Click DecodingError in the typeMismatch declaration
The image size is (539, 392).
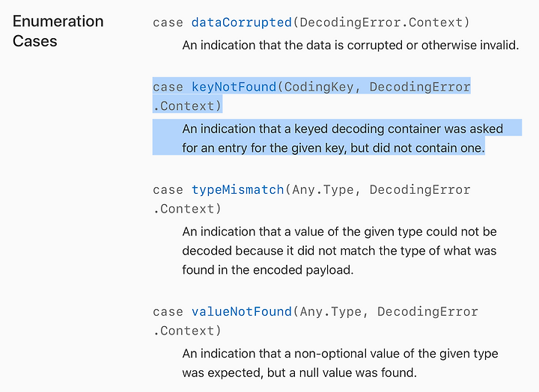tap(420, 190)
